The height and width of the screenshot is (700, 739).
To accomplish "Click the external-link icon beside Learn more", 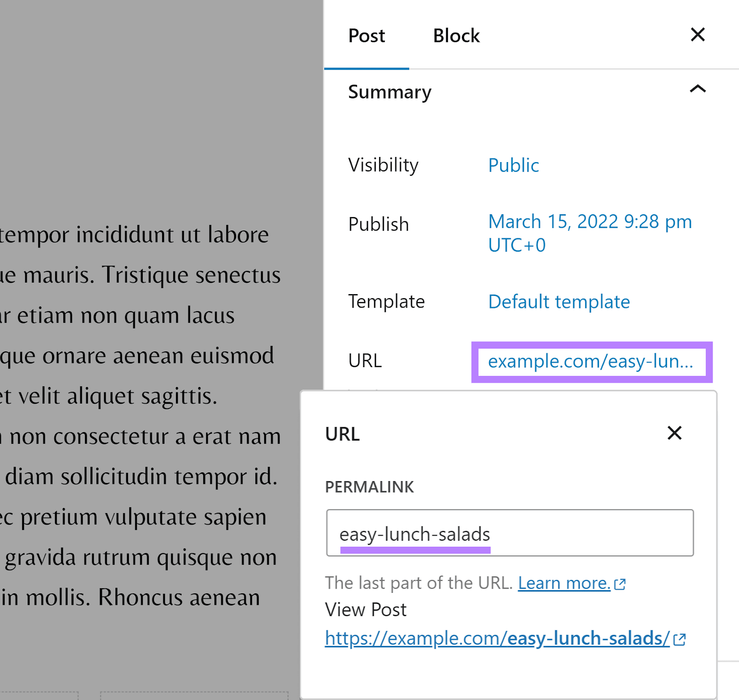I will tap(621, 584).
